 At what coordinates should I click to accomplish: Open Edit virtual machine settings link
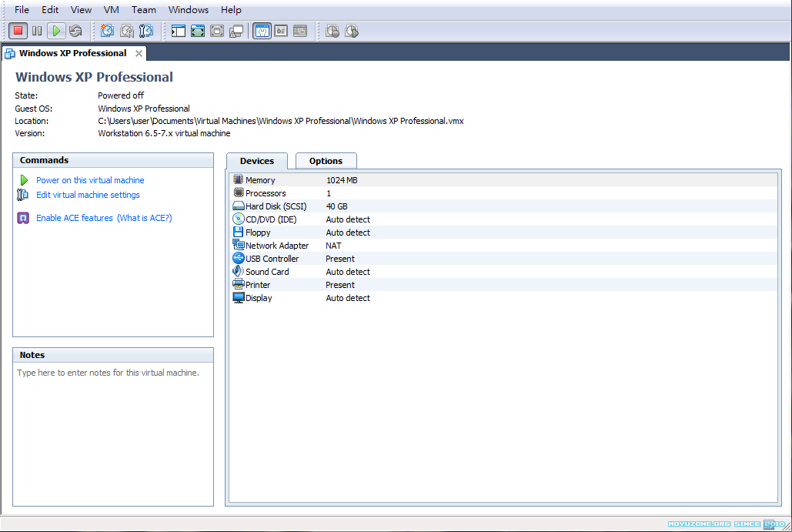pyautogui.click(x=88, y=195)
